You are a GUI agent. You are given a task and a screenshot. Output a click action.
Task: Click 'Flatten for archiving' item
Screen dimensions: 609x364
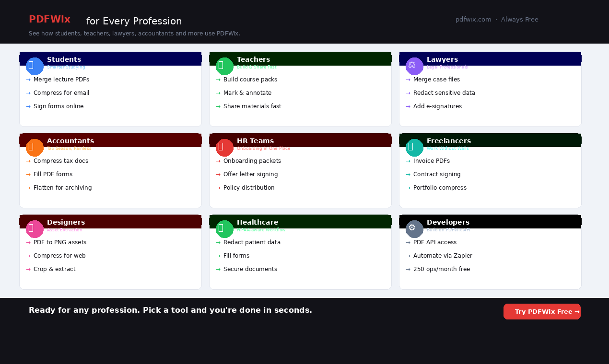(62, 188)
